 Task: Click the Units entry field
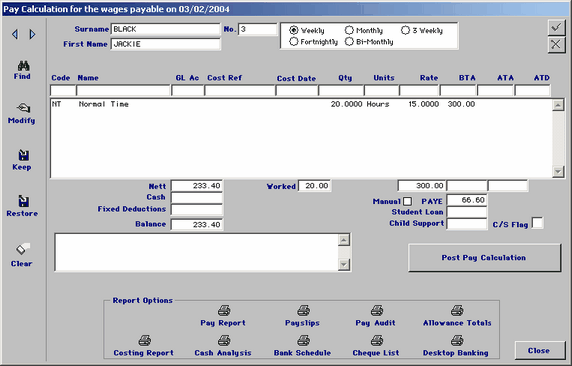tap(382, 90)
